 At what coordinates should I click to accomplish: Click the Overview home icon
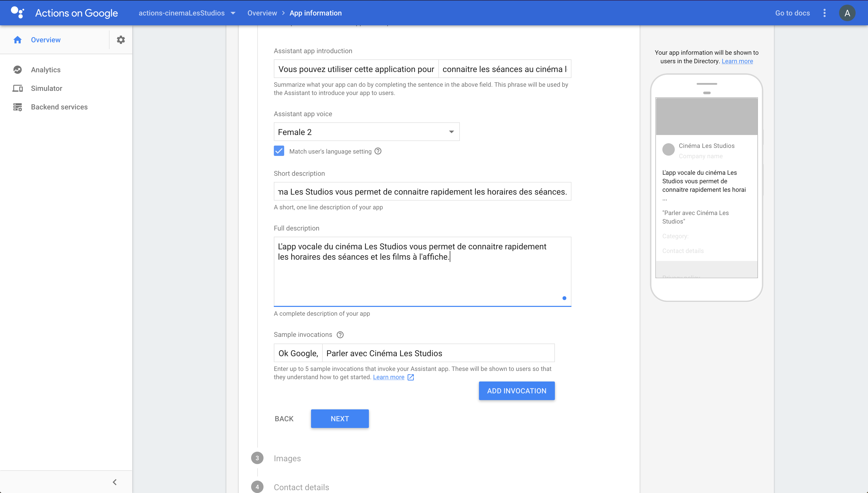coord(18,40)
